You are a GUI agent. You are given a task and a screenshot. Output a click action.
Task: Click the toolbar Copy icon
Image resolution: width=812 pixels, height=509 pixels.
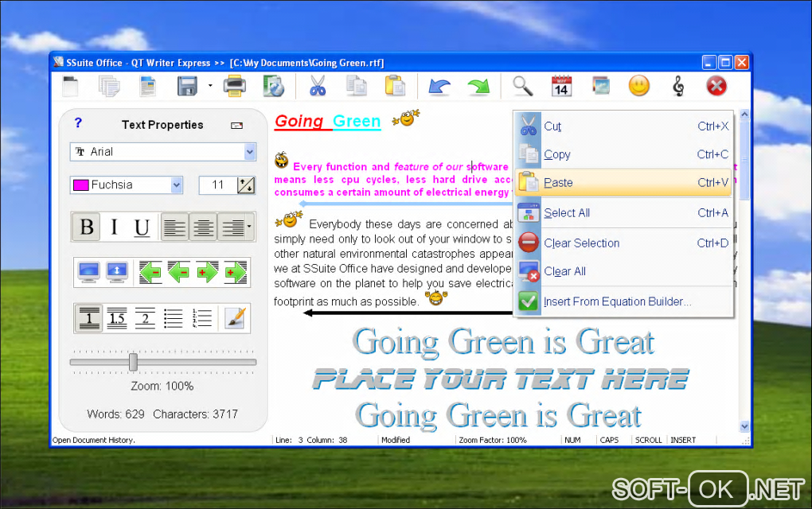[x=357, y=87]
